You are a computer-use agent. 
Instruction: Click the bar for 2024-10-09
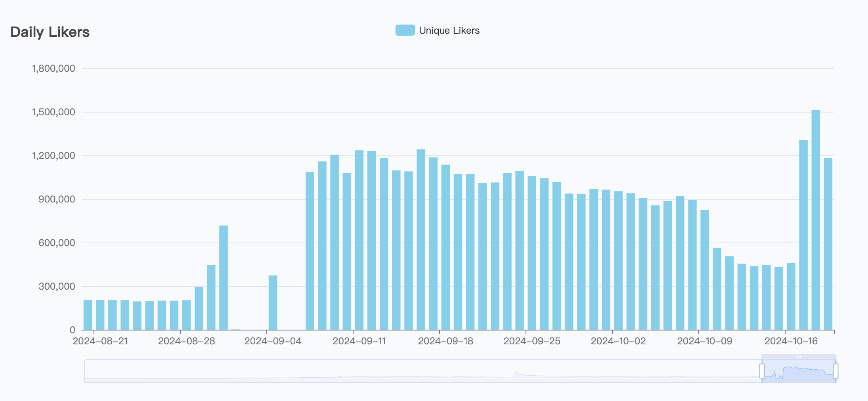705,270
